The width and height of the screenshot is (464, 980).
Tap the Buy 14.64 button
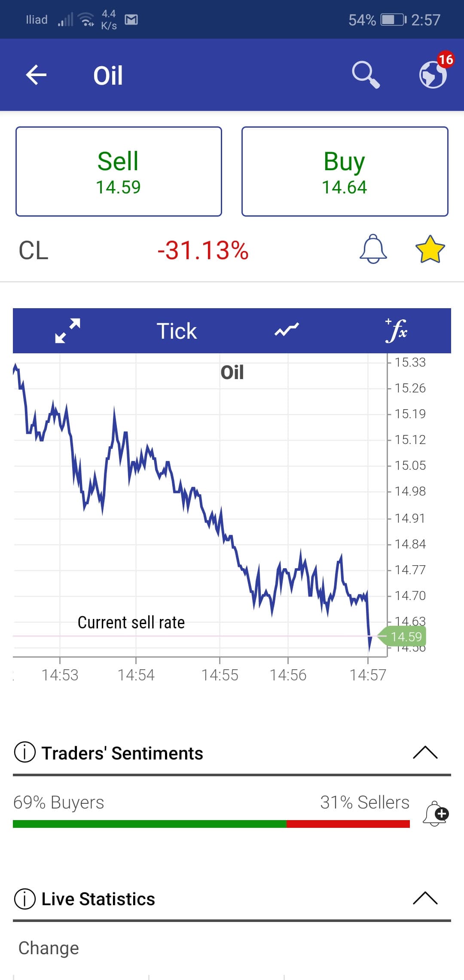(x=345, y=171)
